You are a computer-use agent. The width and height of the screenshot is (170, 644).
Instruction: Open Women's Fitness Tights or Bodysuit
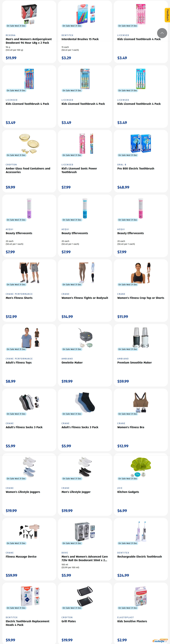[85, 298]
